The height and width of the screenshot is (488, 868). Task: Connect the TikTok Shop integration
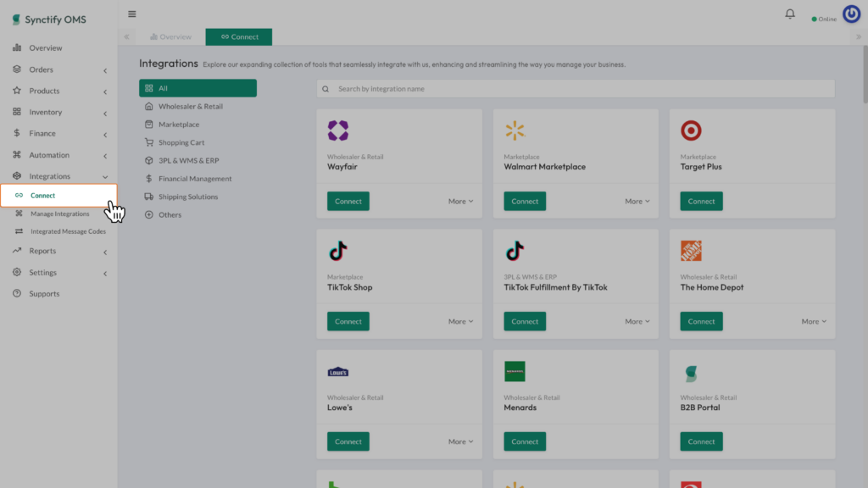[348, 321]
